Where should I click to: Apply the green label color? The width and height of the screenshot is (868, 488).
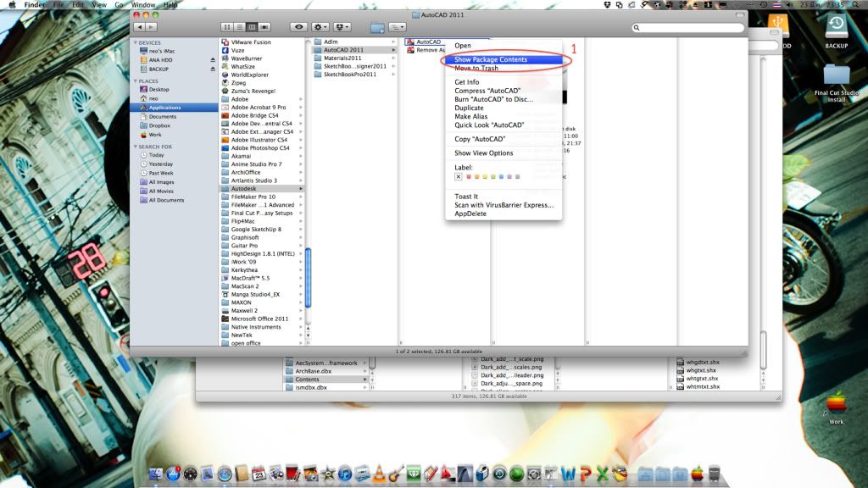(492, 176)
